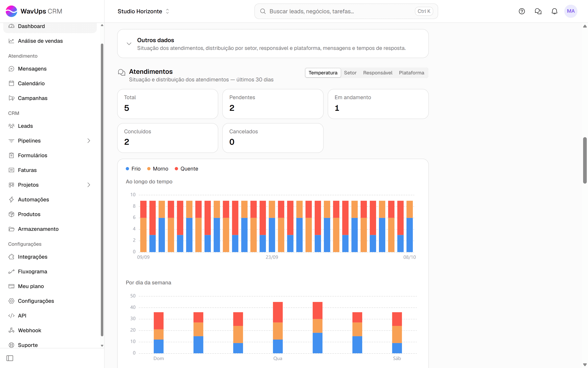The height and width of the screenshot is (368, 588).
Task: Toggle the Morno series in the legend
Action: click(x=158, y=169)
